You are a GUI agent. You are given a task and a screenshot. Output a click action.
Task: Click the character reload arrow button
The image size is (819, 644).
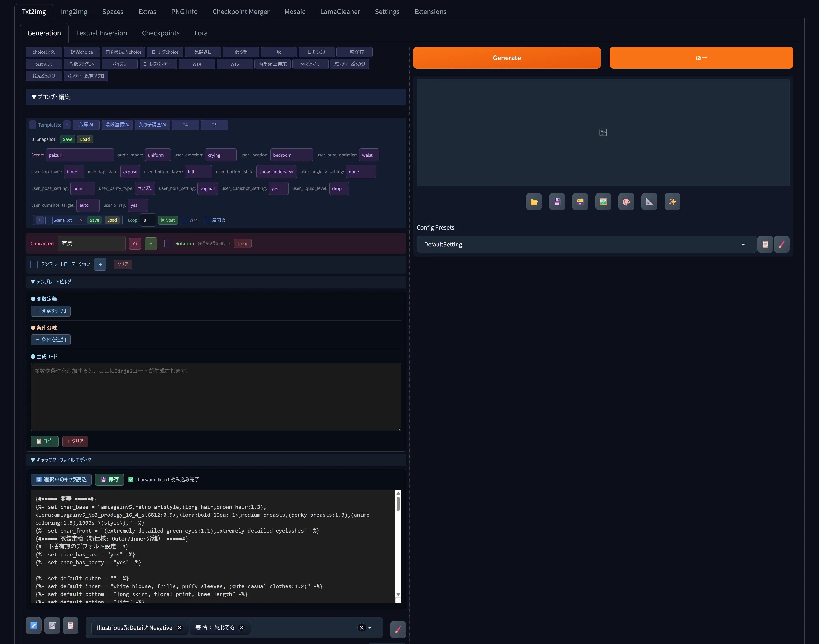click(135, 244)
